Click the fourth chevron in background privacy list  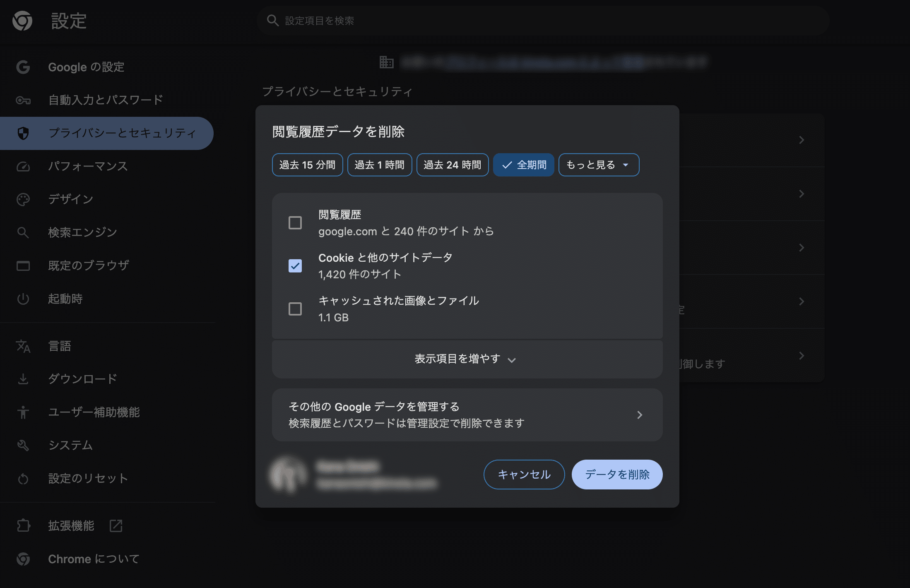pos(802,301)
